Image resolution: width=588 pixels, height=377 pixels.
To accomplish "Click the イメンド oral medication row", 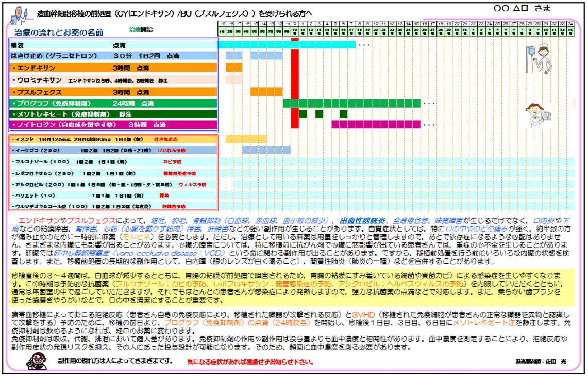I will coord(114,139).
